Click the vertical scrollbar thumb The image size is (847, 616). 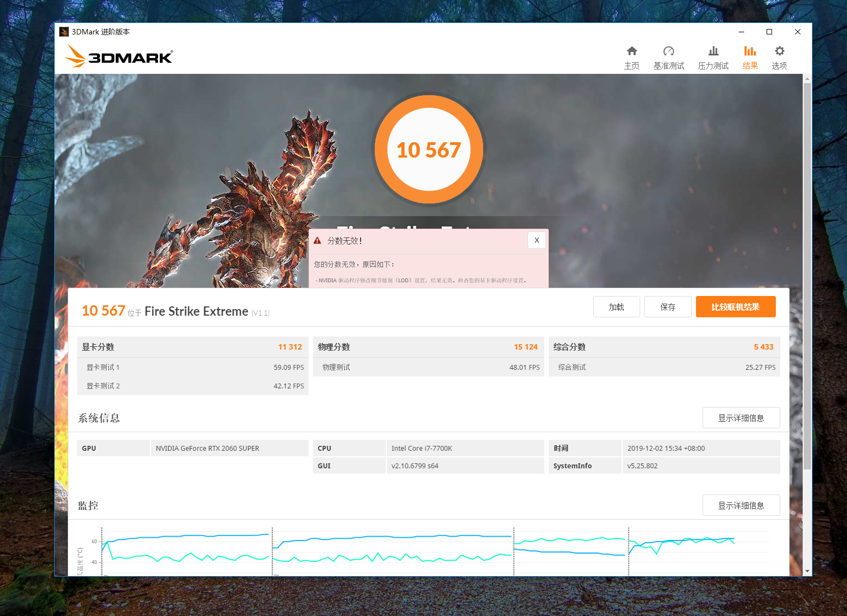pyautogui.click(x=807, y=274)
